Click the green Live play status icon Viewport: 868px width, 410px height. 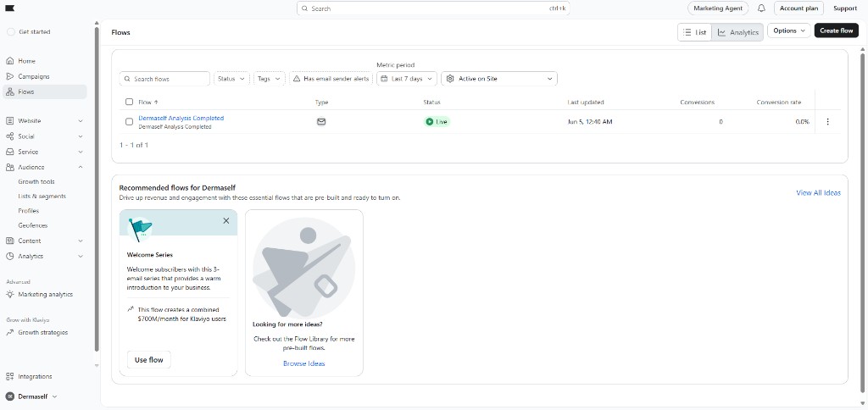[430, 122]
